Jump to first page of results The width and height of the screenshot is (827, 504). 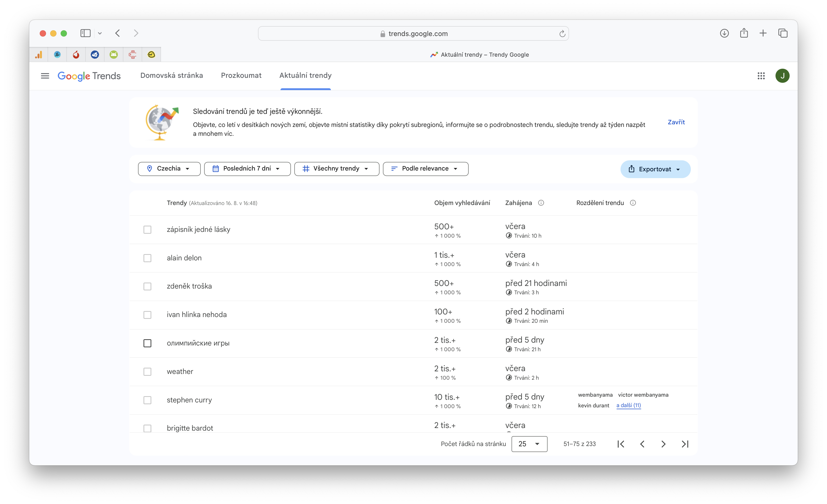tap(621, 444)
